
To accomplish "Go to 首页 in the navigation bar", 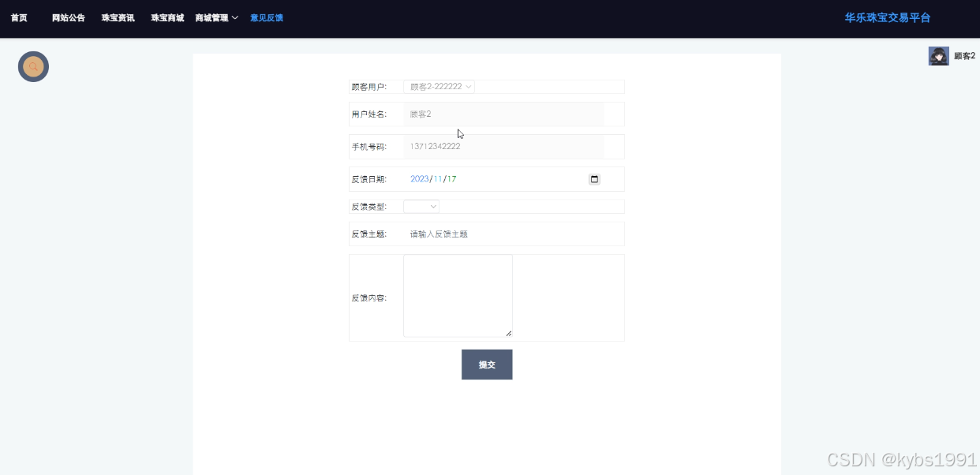I will point(19,18).
